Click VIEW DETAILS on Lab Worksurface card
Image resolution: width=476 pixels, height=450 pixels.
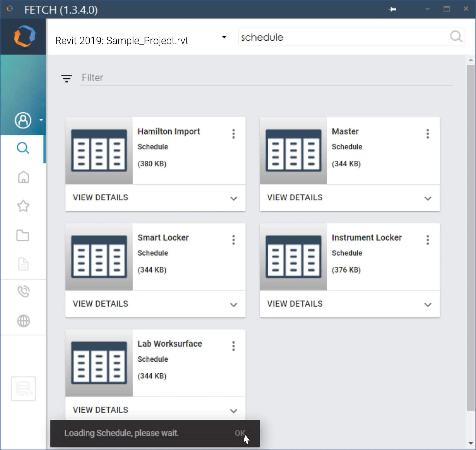100,410
